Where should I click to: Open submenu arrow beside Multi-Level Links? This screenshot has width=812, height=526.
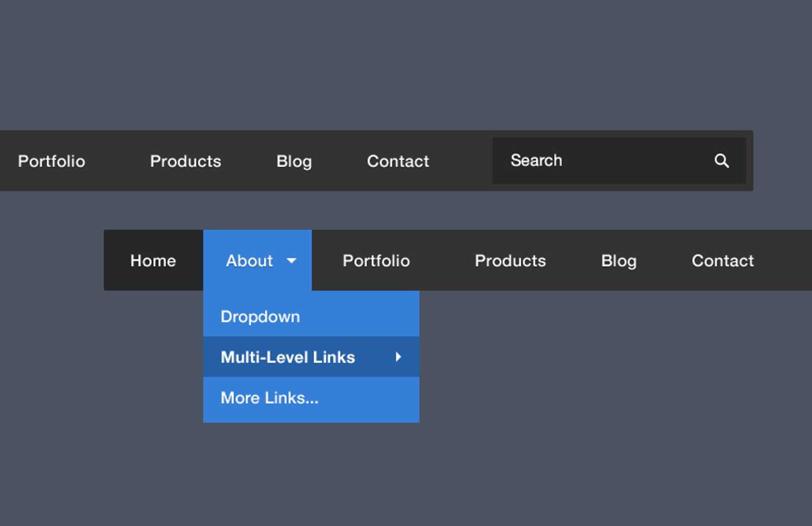[x=398, y=357]
